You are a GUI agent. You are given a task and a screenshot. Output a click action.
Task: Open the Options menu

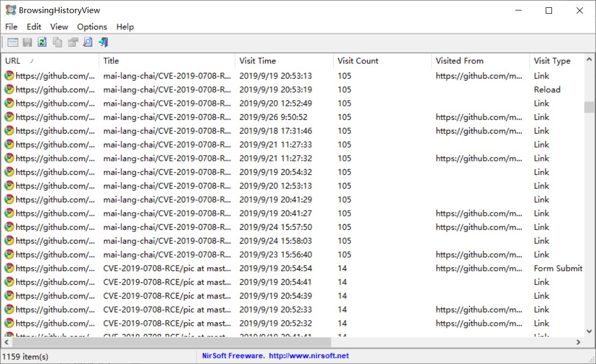click(x=92, y=27)
